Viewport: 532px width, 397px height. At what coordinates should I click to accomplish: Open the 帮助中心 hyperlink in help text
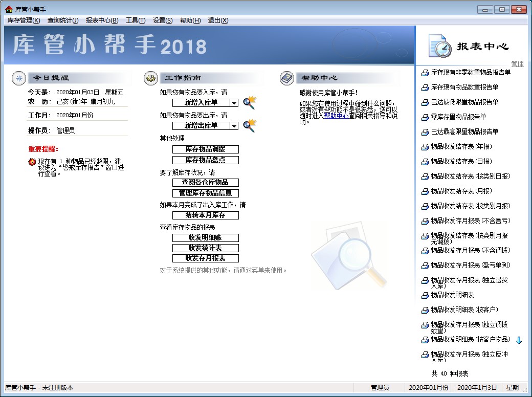point(336,116)
